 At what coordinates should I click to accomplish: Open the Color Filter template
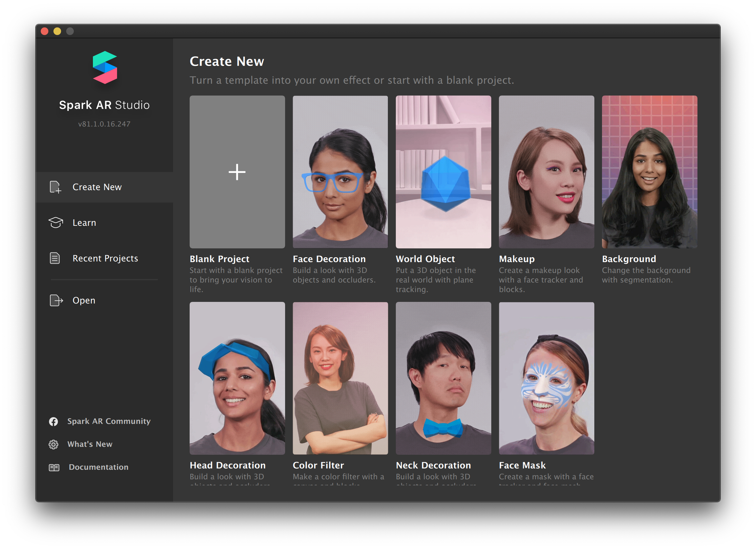pos(340,378)
